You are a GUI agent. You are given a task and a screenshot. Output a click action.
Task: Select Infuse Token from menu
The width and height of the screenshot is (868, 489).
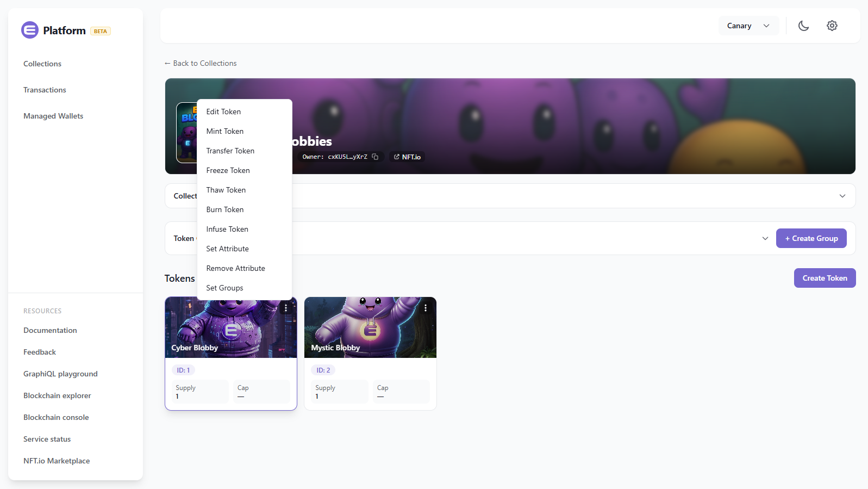(244, 229)
